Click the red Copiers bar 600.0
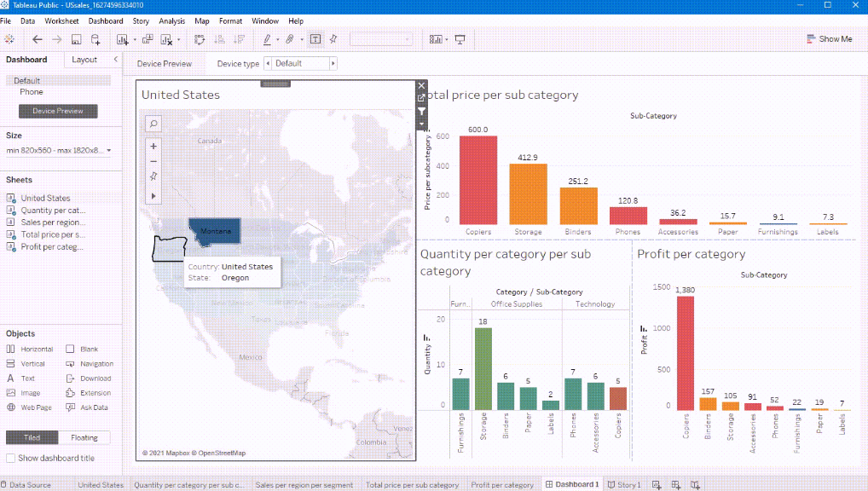 [478, 180]
